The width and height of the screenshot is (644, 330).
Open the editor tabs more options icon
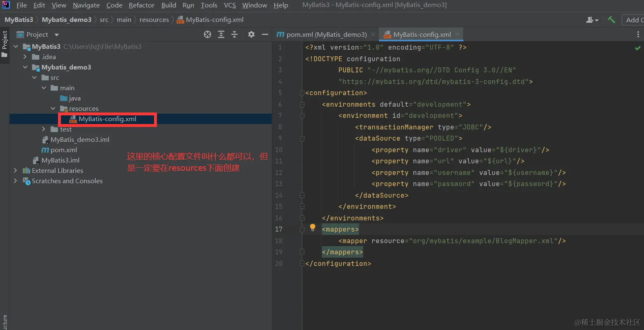tap(638, 34)
